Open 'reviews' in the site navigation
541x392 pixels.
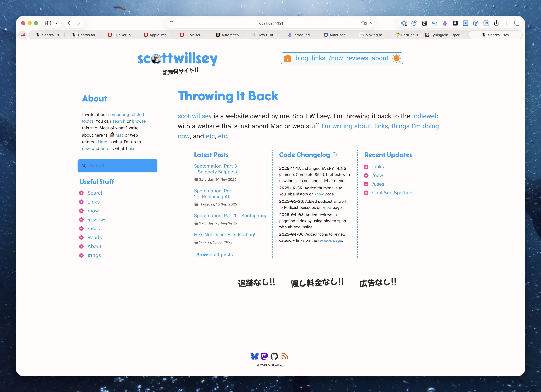357,58
